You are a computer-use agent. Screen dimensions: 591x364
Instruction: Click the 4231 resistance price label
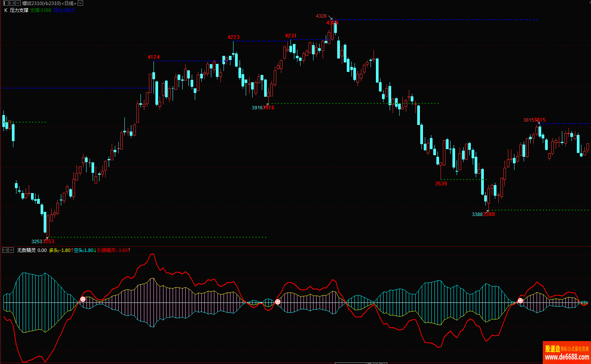pyautogui.click(x=291, y=36)
